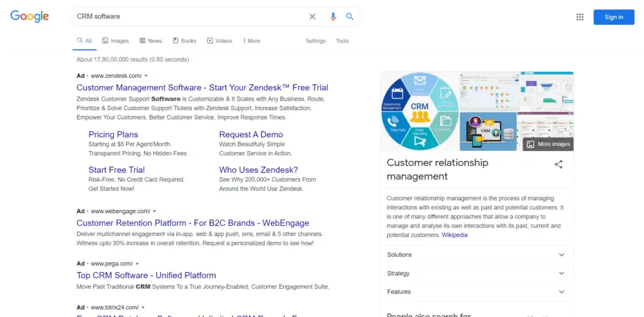Open the More search filters menu
Screen dimensions: 644x317
[252, 41]
